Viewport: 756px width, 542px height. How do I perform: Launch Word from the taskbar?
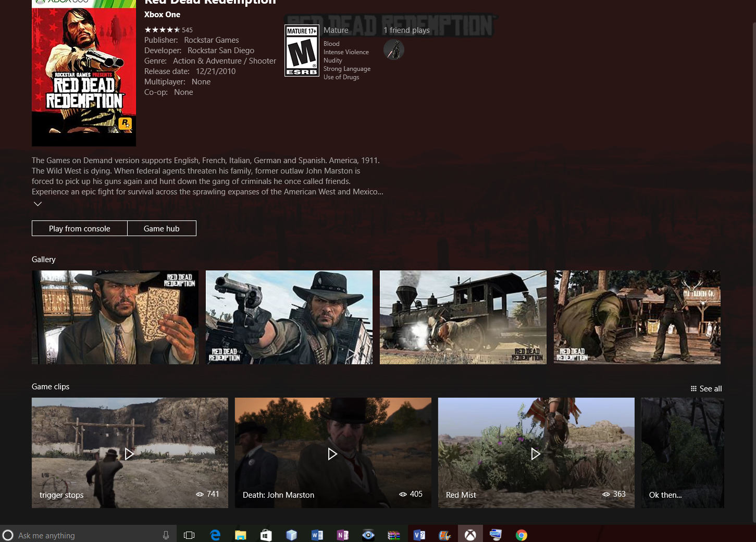pyautogui.click(x=317, y=535)
